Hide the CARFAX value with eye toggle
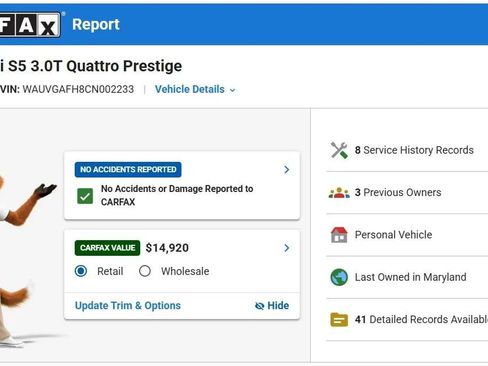The height and width of the screenshot is (366, 488). tap(272, 306)
